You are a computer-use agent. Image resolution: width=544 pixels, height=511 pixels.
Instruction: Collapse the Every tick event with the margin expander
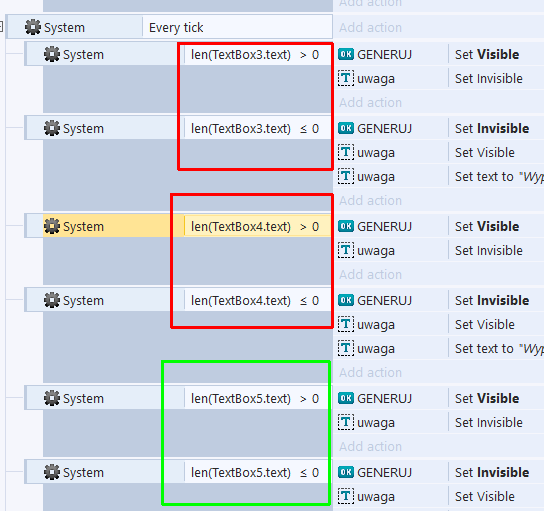[x=1, y=26]
